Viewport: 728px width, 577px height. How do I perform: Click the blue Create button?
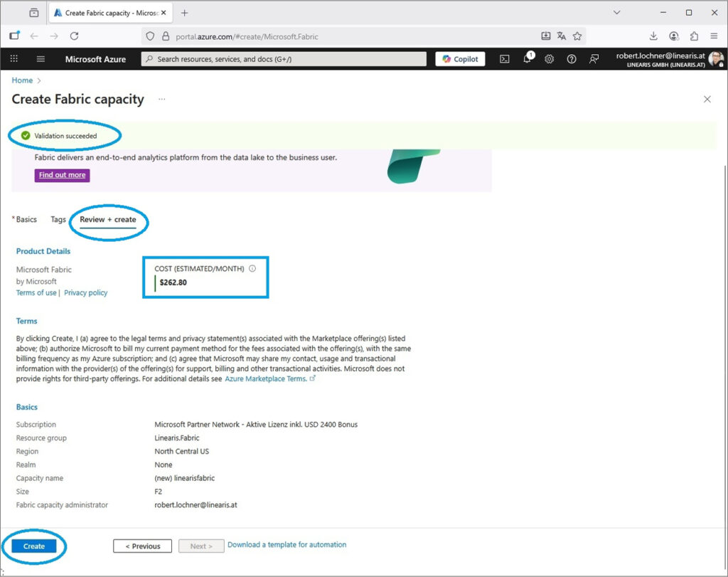pos(34,546)
